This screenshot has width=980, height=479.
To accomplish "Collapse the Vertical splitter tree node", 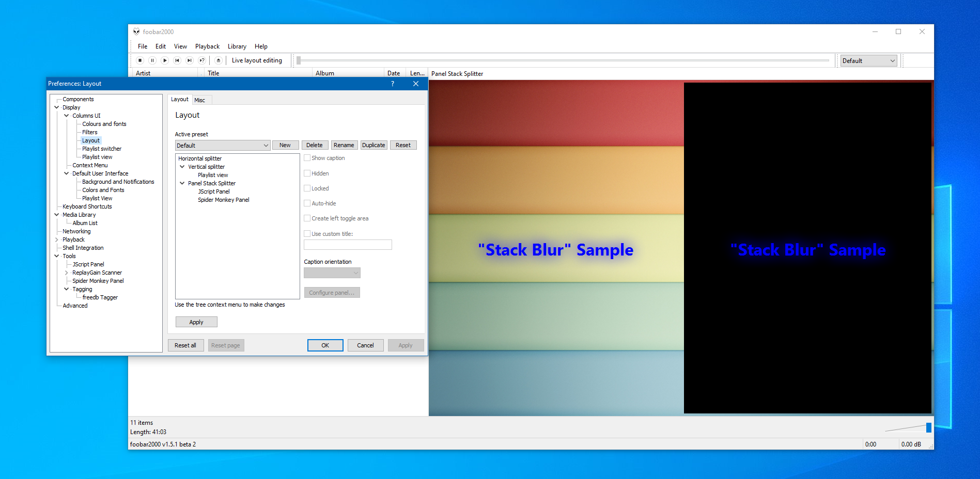I will click(182, 166).
